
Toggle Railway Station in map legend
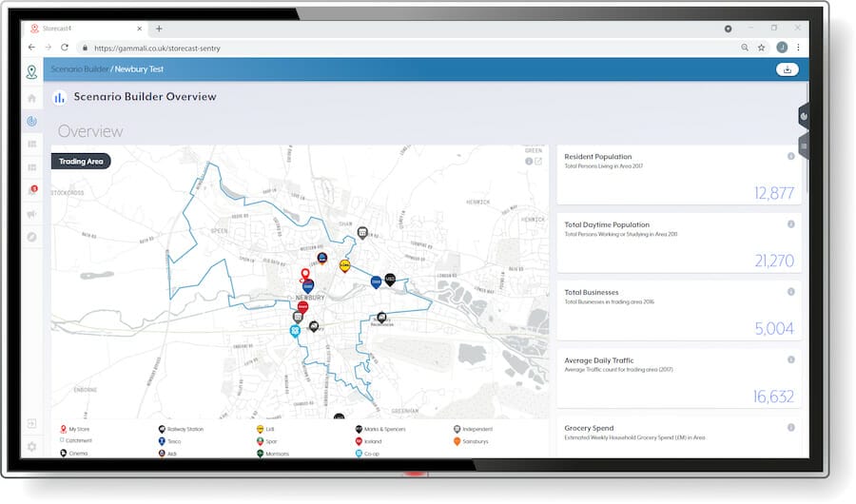click(181, 429)
